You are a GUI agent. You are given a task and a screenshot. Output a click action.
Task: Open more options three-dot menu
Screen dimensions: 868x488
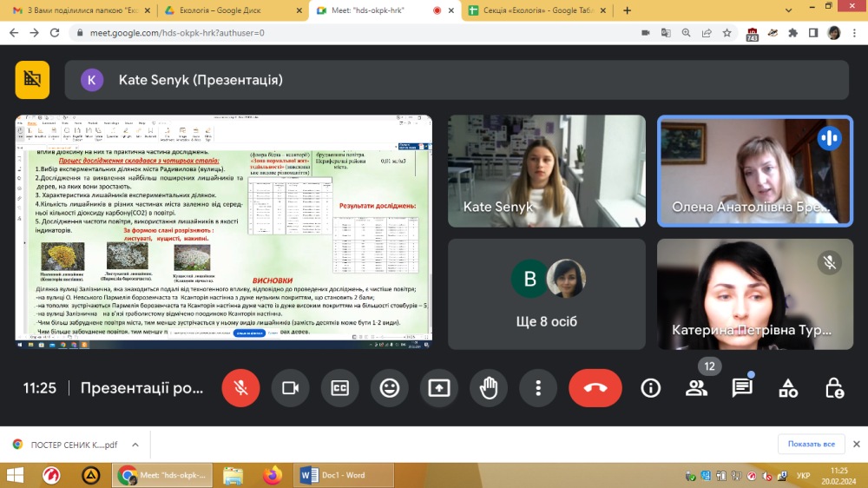pos(538,388)
